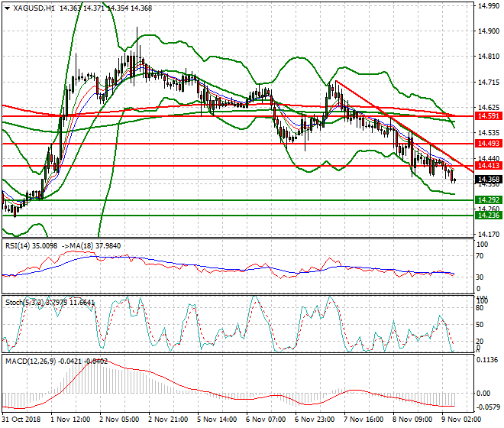
Task: Click the red 14.591 price level tag
Action: coord(486,115)
